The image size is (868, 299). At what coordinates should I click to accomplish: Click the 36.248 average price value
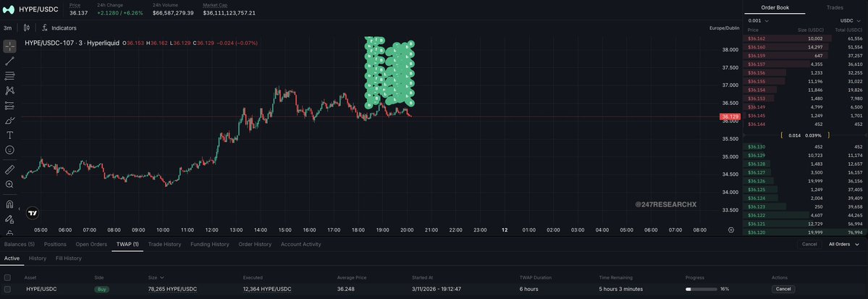pyautogui.click(x=346, y=289)
